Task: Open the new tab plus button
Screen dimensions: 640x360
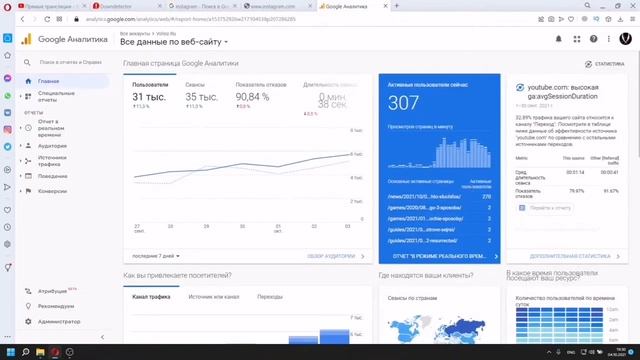Action: 396,6
